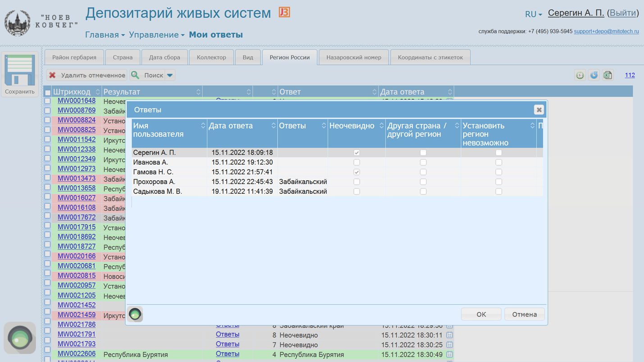The width and height of the screenshot is (644, 362).
Task: Click OK in Ответы dialog
Action: click(x=481, y=314)
